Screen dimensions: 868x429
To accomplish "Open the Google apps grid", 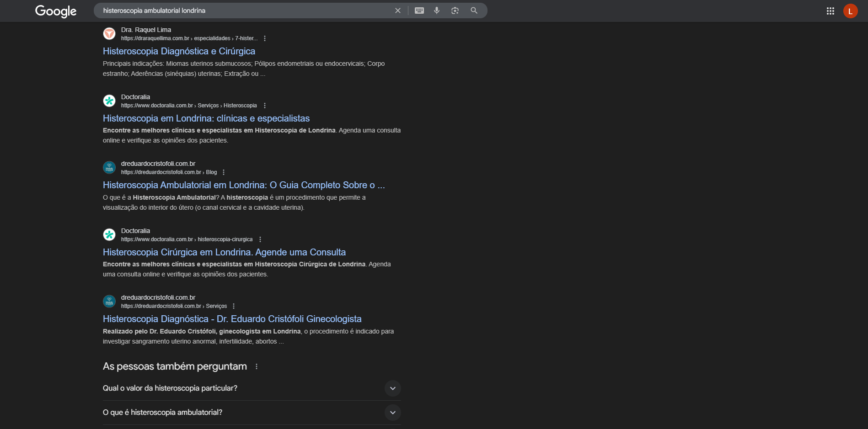I will [x=830, y=11].
